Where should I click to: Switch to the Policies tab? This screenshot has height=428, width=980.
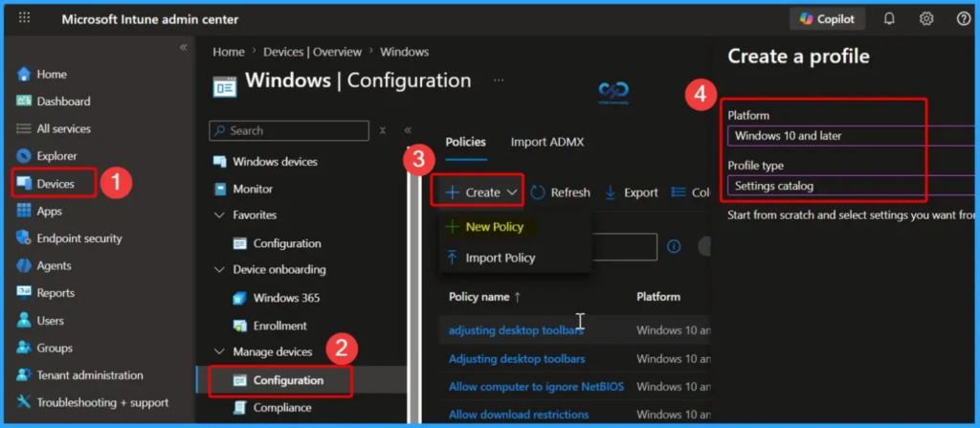click(466, 142)
